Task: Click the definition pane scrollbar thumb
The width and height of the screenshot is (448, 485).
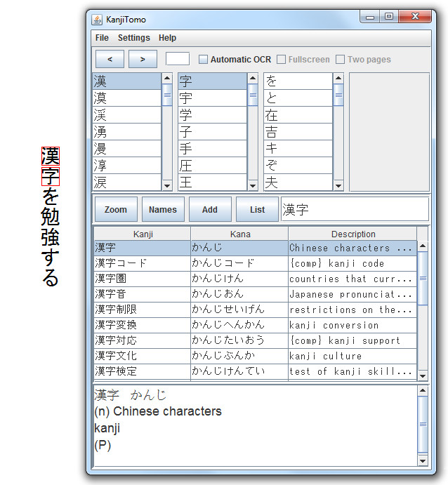Action: (x=423, y=424)
